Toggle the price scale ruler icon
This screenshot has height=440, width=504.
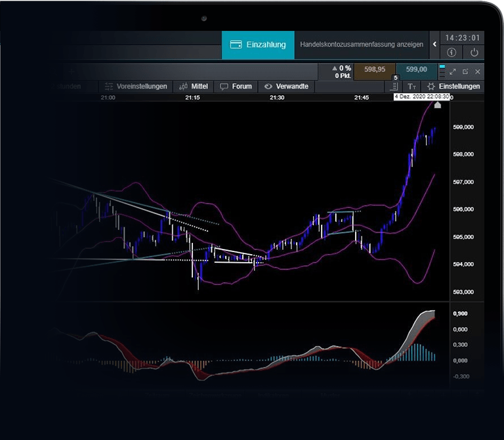(x=394, y=86)
